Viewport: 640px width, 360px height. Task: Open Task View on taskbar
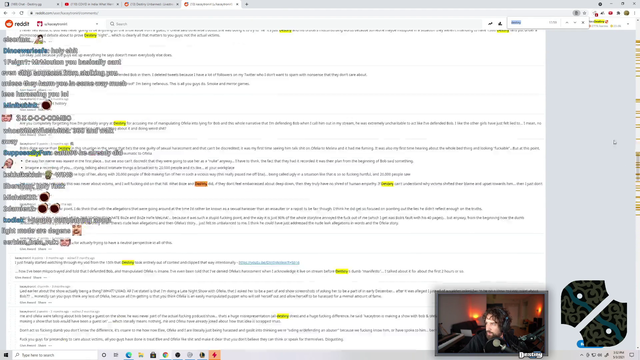[x=116, y=355]
